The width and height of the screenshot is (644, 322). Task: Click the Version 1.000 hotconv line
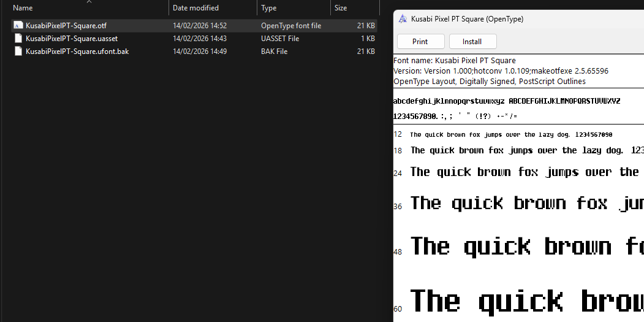[x=501, y=71]
